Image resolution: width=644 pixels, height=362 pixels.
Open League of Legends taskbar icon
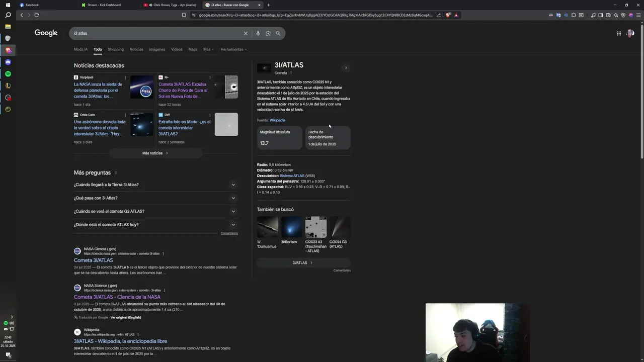pyautogui.click(x=8, y=85)
